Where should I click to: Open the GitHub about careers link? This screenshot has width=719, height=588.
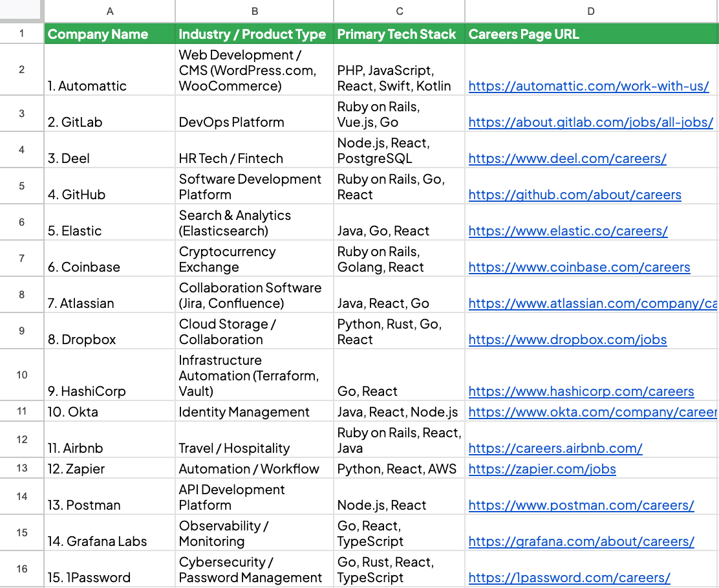coord(574,194)
